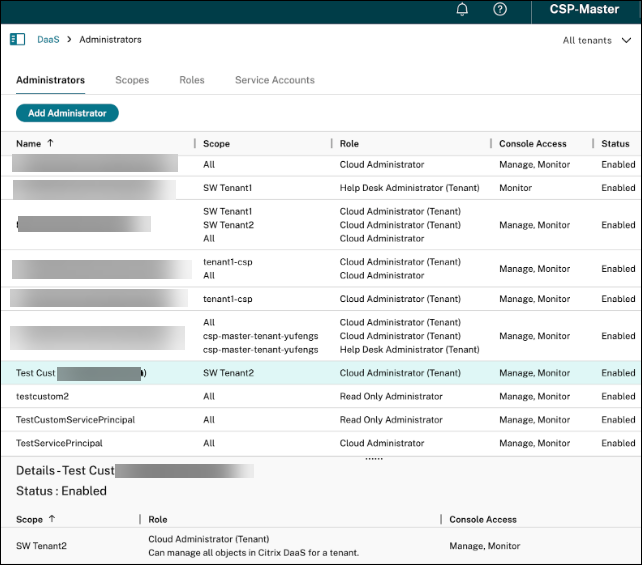Screen dimensions: 642x565
Task: Toggle the sidebar panel icon
Action: pos(17,40)
